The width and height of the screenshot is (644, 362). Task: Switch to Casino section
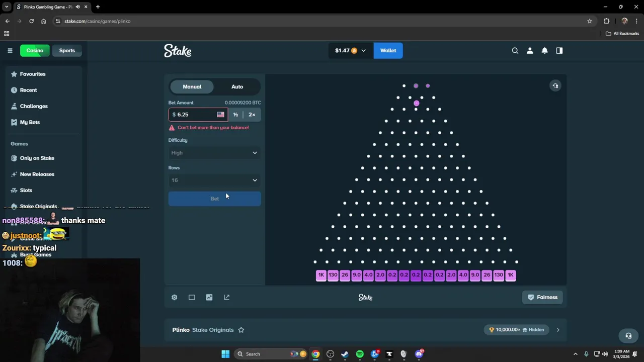coord(35,50)
